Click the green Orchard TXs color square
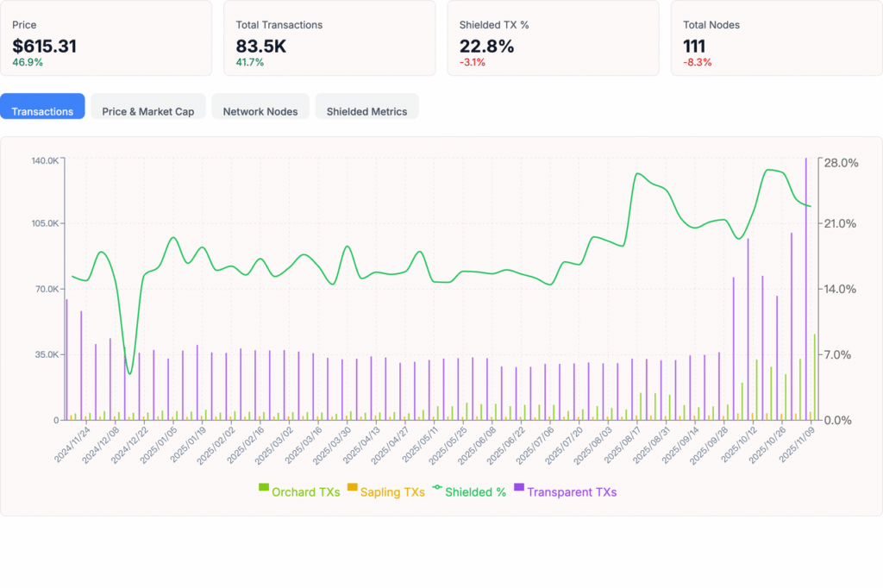 pos(264,489)
